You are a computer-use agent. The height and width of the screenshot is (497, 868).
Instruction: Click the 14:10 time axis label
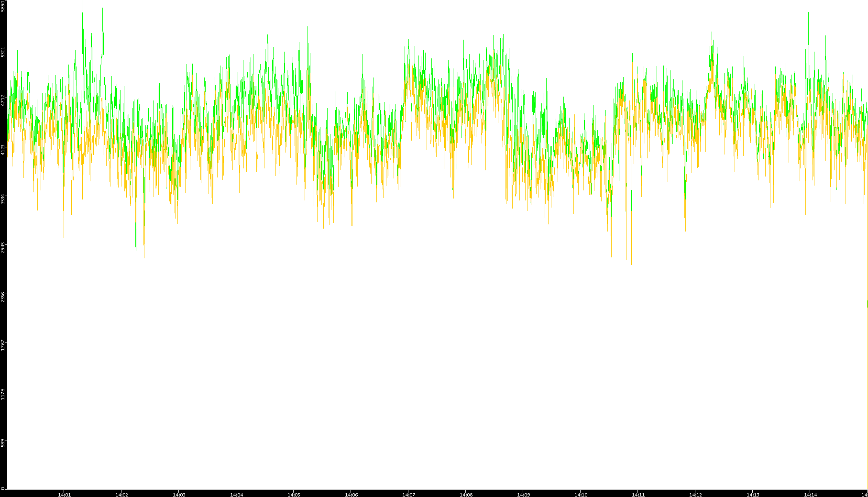[x=581, y=495]
